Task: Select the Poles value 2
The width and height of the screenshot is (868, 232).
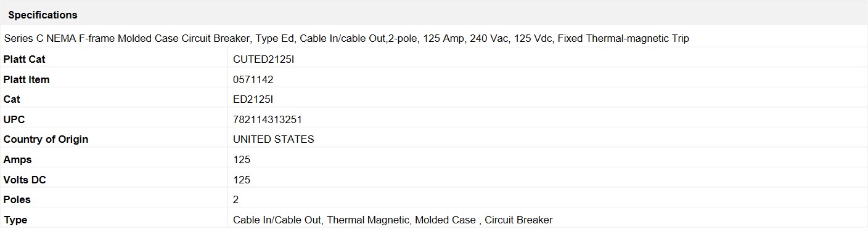Action: 236,199
